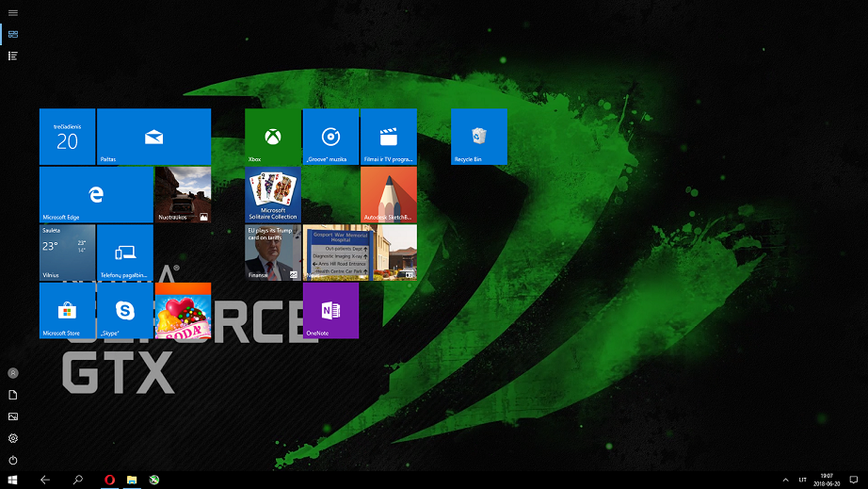The height and width of the screenshot is (489, 868).
Task: Launch Candy Crush Soda tile
Action: tap(183, 311)
